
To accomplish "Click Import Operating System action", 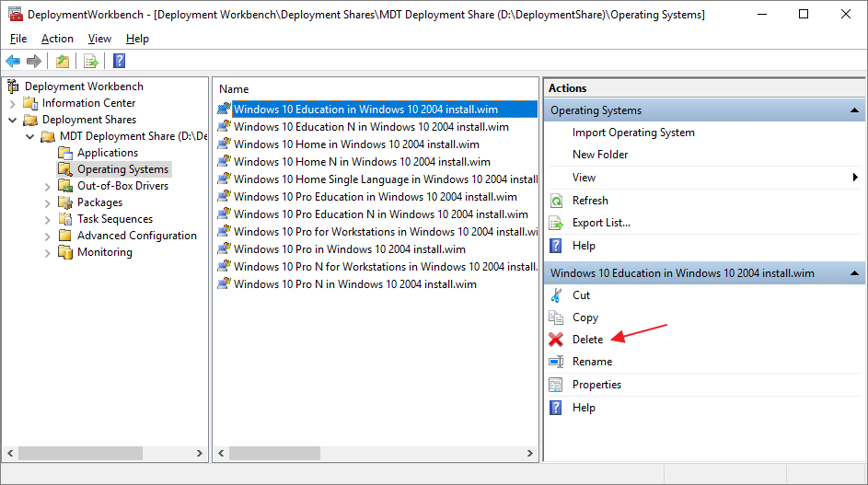I will point(633,133).
